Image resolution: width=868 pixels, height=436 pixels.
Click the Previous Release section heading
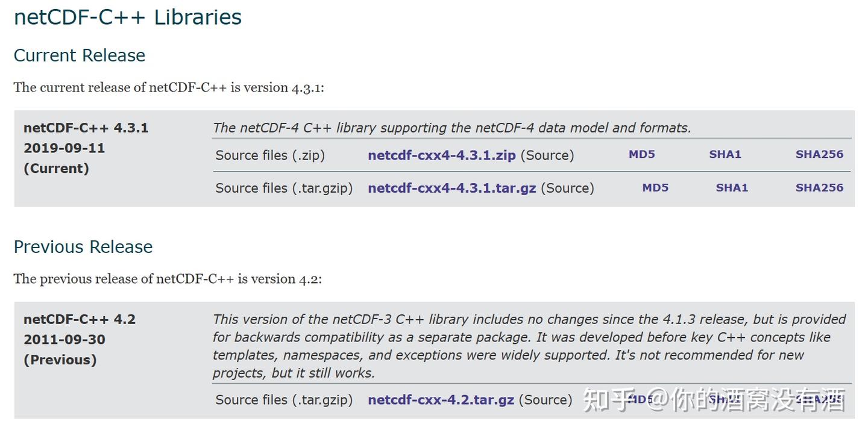point(83,247)
